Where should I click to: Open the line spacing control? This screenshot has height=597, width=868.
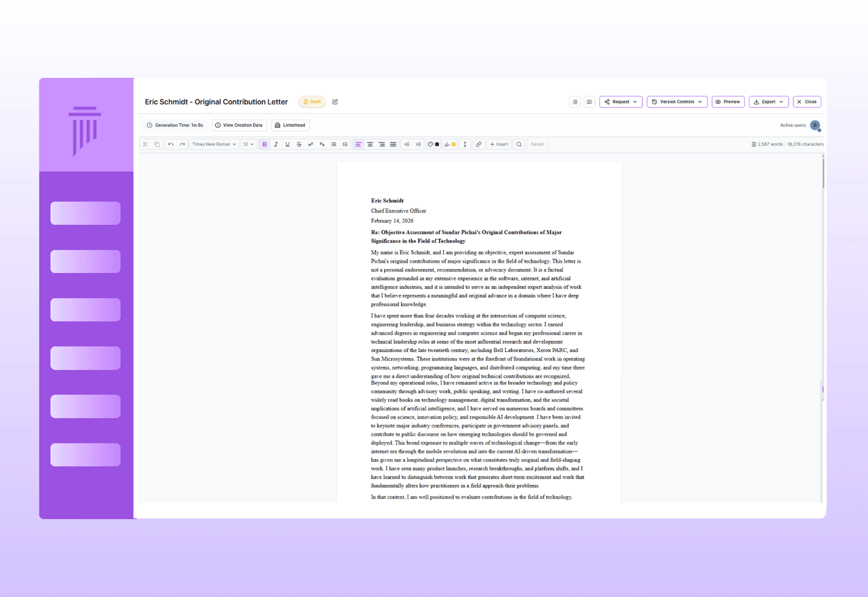[x=465, y=144]
